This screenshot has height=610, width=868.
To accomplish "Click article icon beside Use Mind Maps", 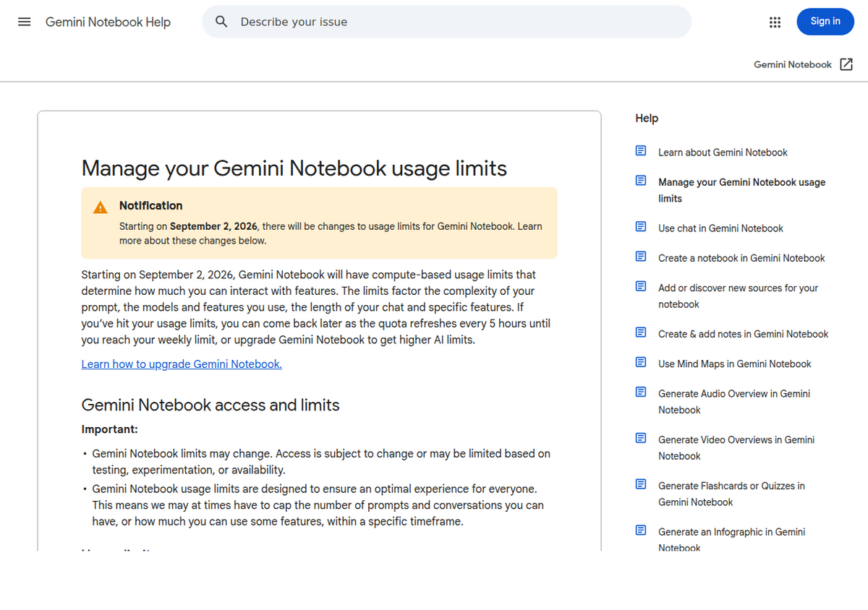I will (641, 362).
